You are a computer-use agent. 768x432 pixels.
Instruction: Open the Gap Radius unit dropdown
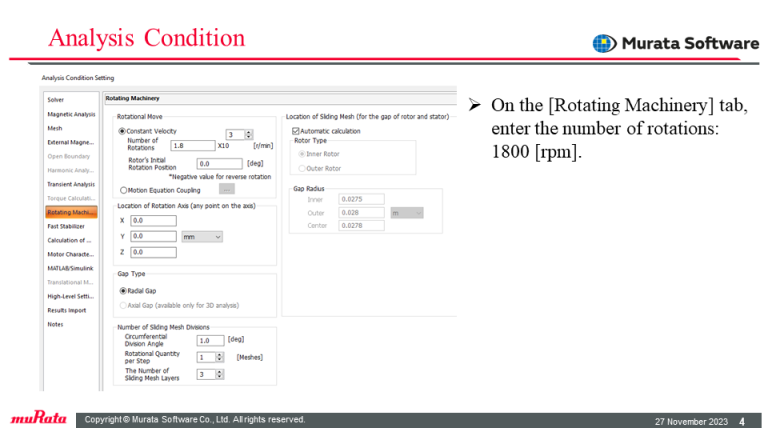point(406,212)
